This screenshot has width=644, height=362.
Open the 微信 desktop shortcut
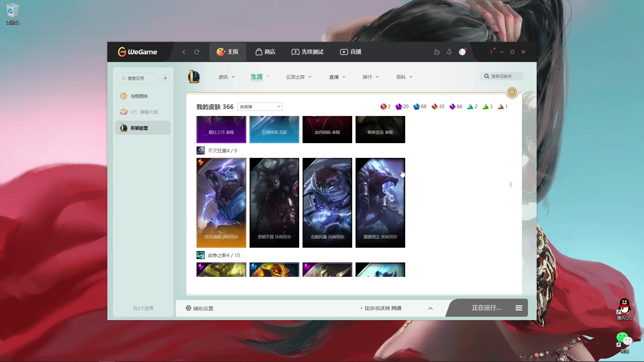tap(625, 342)
